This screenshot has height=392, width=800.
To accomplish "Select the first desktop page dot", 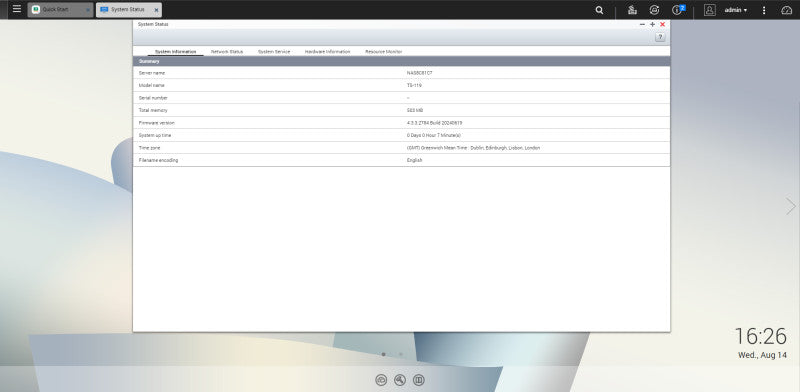I will tap(383, 354).
